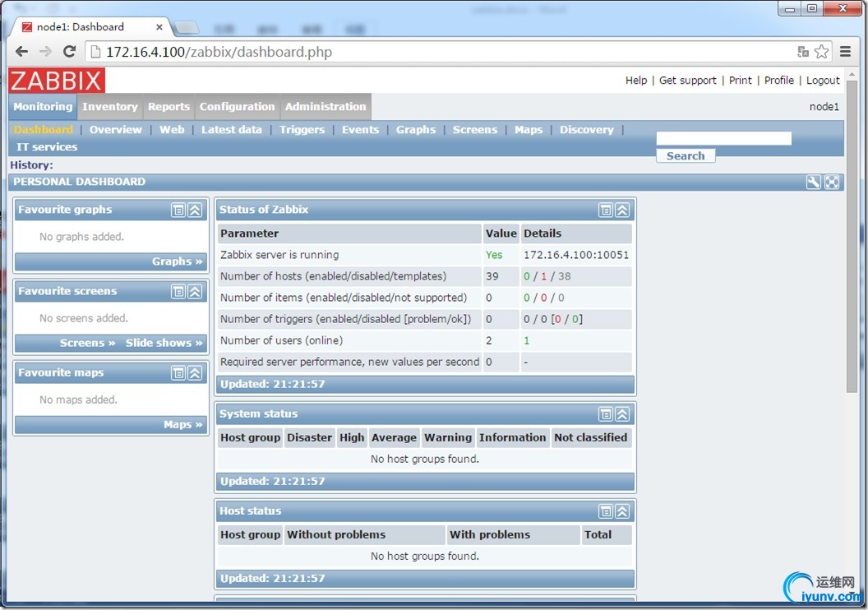The height and width of the screenshot is (610, 868).
Task: Collapse the System status widget
Action: [622, 414]
